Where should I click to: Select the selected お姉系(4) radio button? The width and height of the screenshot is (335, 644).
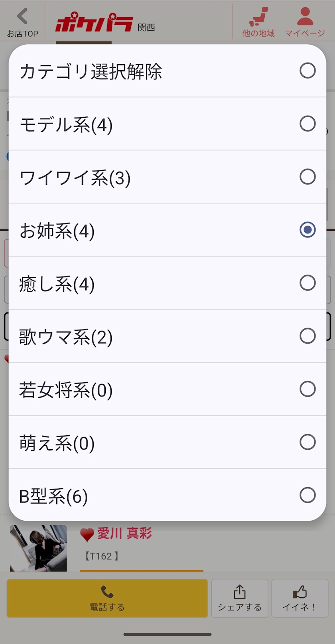click(307, 230)
